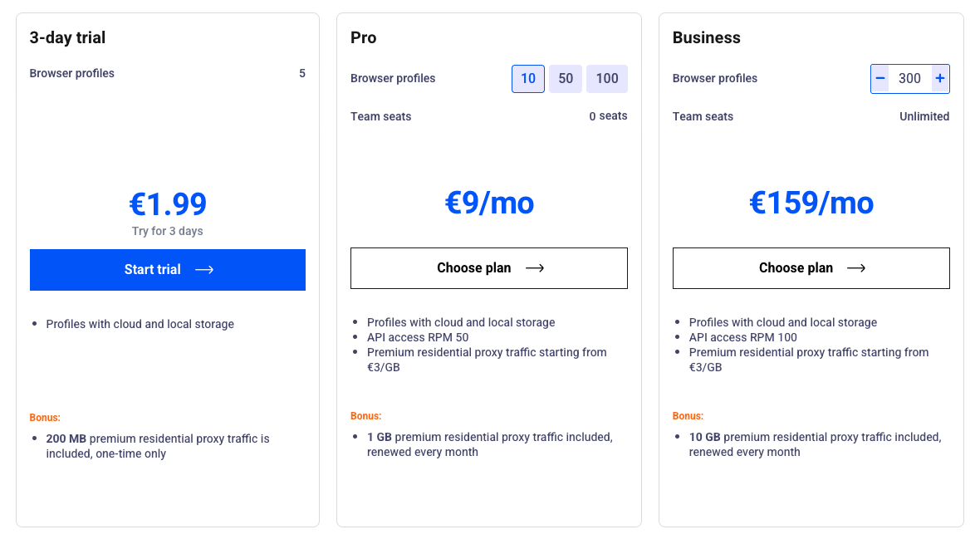Click the 3-day trial heading
Image resolution: width=980 pixels, height=539 pixels.
coord(67,37)
